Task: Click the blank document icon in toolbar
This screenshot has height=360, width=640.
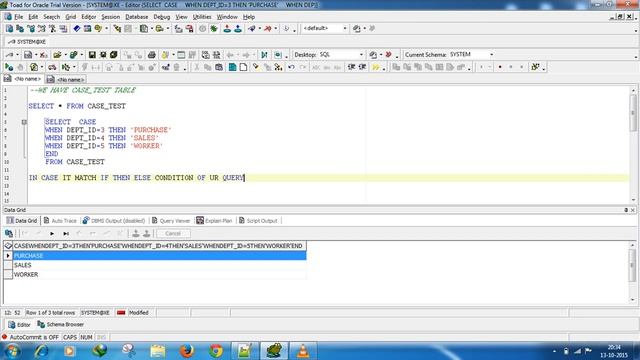Action: click(243, 67)
